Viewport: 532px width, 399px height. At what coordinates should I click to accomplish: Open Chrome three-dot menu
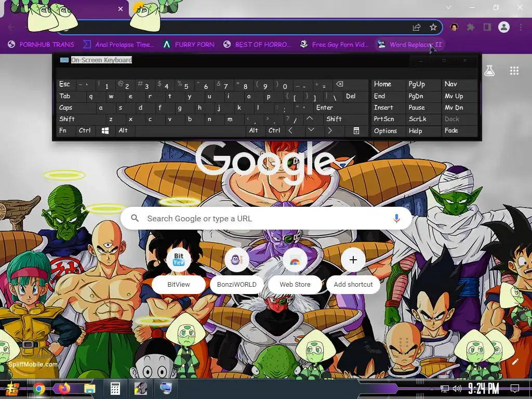521,27
